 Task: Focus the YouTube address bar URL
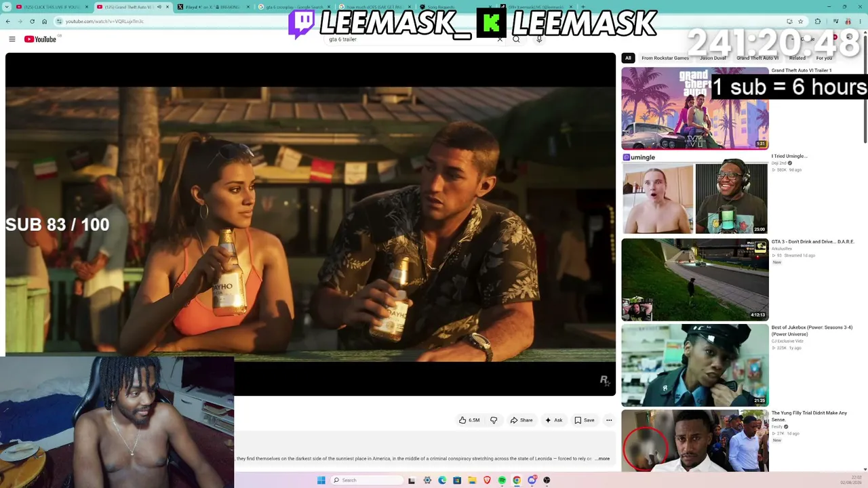coord(104,21)
